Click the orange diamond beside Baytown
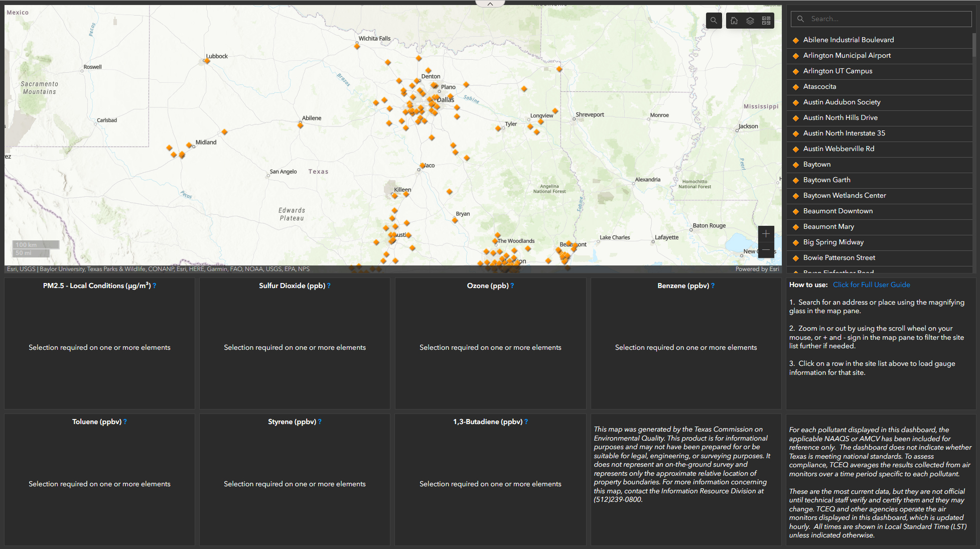 coord(796,165)
